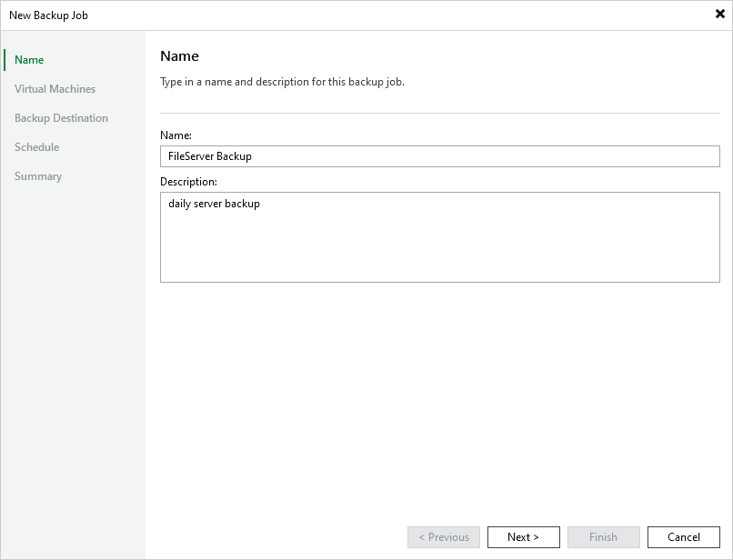Click the Name: field label
Screen dimensions: 733x560
coord(173,135)
